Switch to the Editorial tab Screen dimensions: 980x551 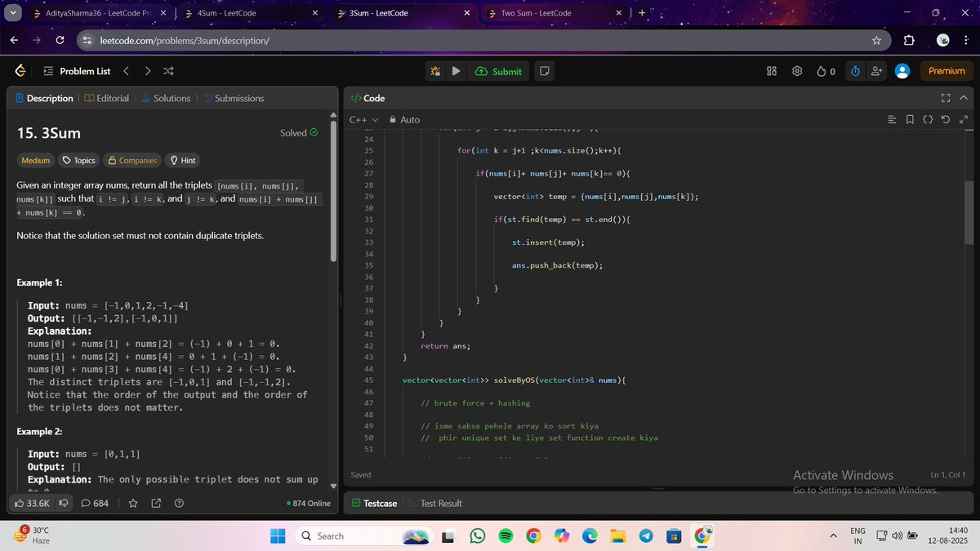point(106,98)
